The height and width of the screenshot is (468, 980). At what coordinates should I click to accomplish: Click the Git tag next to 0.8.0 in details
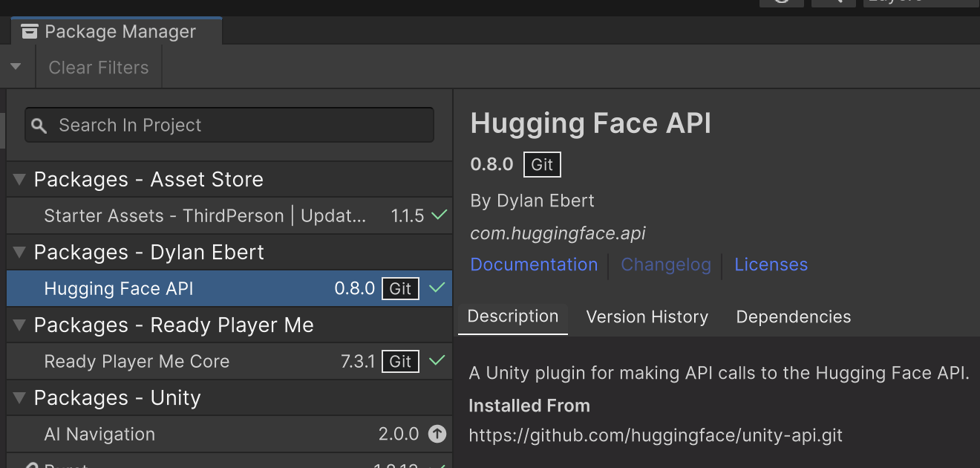(x=542, y=165)
